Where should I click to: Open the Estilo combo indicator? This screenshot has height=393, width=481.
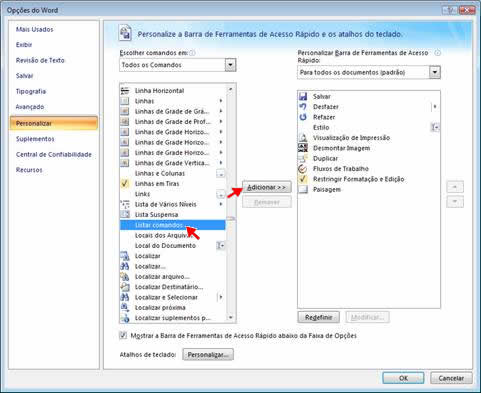[435, 127]
